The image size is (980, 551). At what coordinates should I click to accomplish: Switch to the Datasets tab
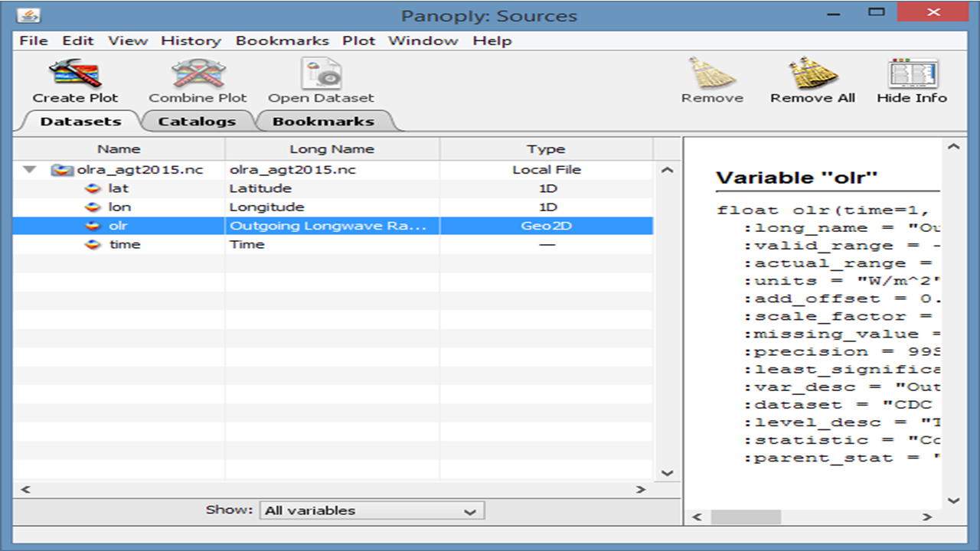click(x=80, y=121)
